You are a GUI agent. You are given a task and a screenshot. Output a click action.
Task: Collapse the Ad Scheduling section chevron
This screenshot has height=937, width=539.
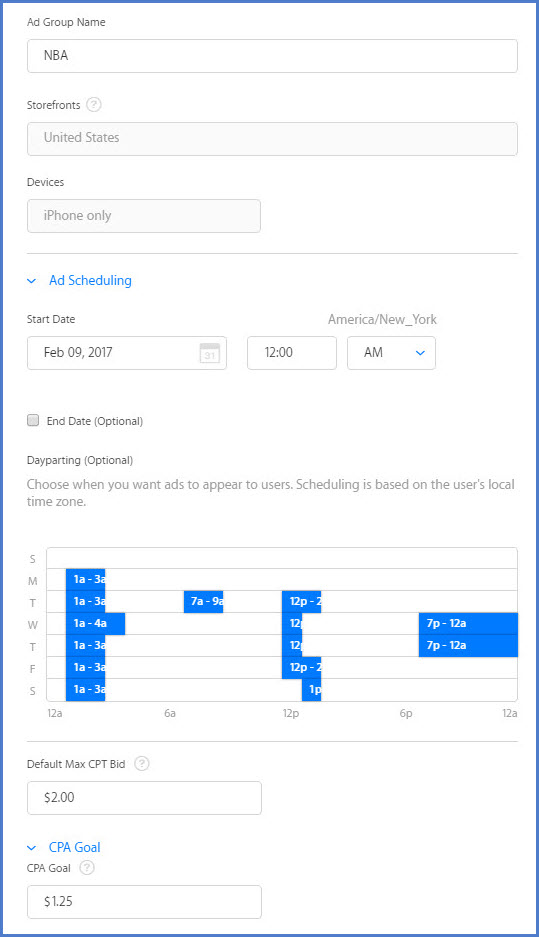pyautogui.click(x=32, y=281)
